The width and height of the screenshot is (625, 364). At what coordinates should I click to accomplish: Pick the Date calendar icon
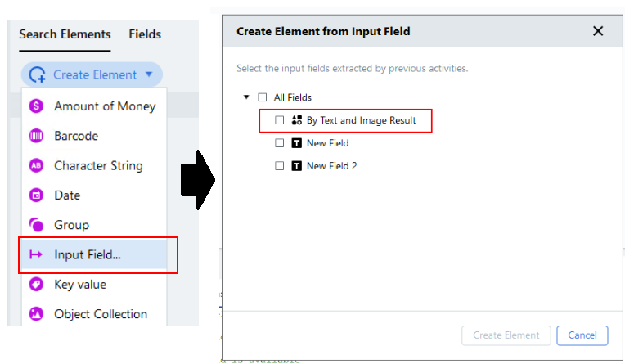coord(36,195)
